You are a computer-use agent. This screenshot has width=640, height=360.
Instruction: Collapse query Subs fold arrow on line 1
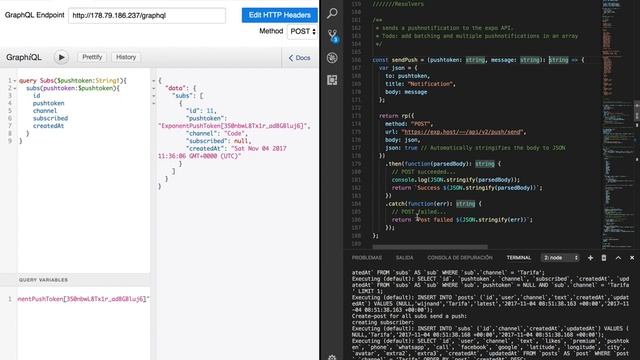click(x=15, y=81)
